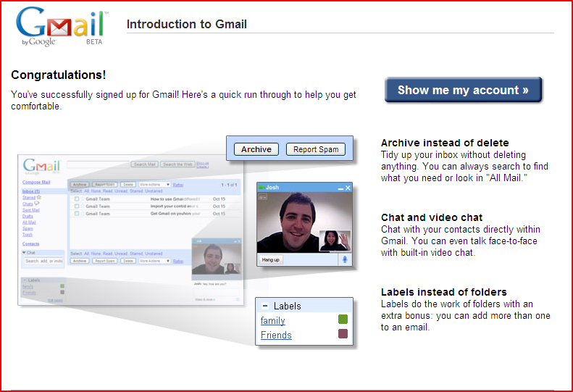Click the Show me my account button
This screenshot has width=573, height=392.
pos(463,90)
